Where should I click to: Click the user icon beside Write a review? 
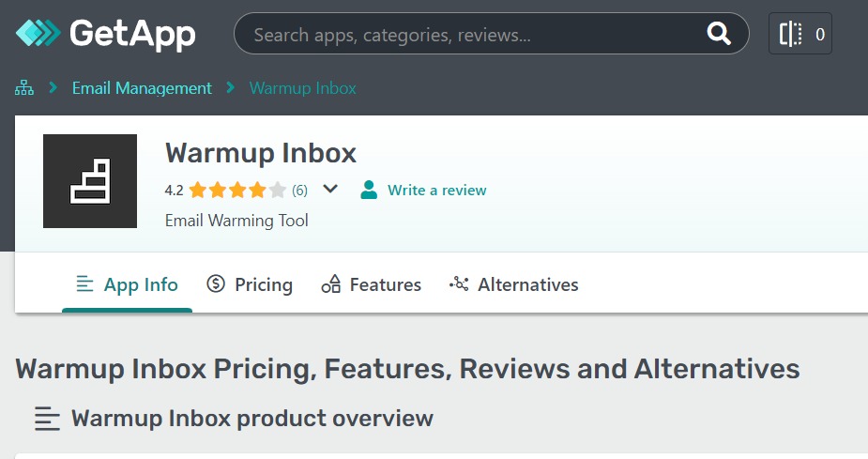pos(369,190)
